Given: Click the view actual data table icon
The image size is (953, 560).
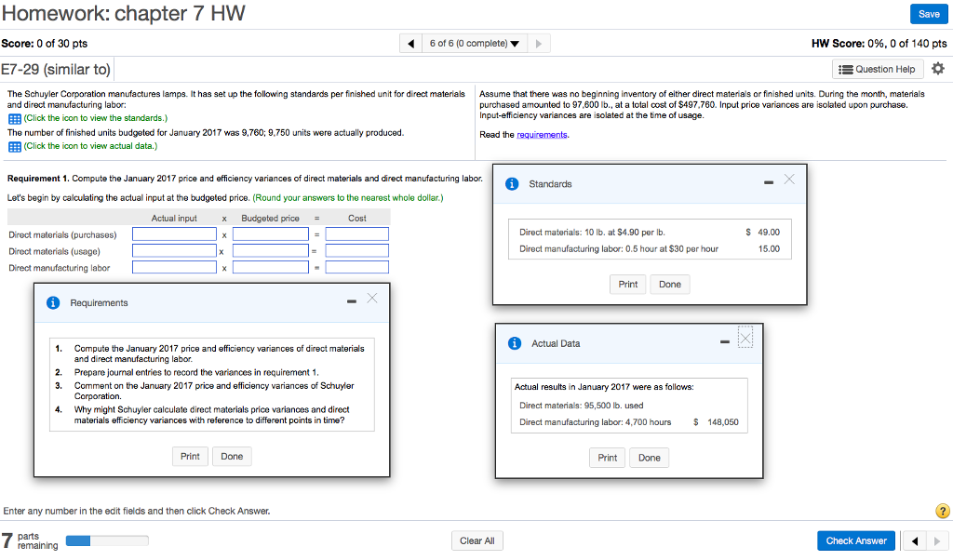Looking at the screenshot, I should click(13, 146).
